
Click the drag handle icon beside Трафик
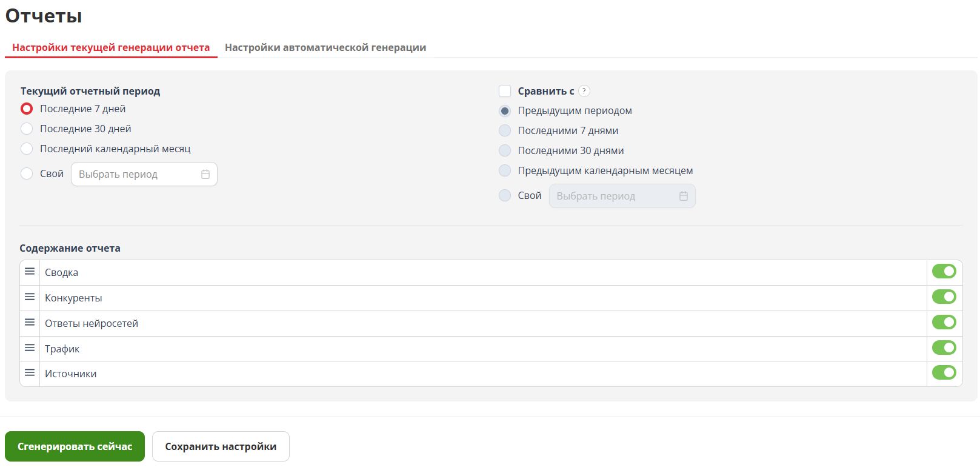pyautogui.click(x=30, y=348)
